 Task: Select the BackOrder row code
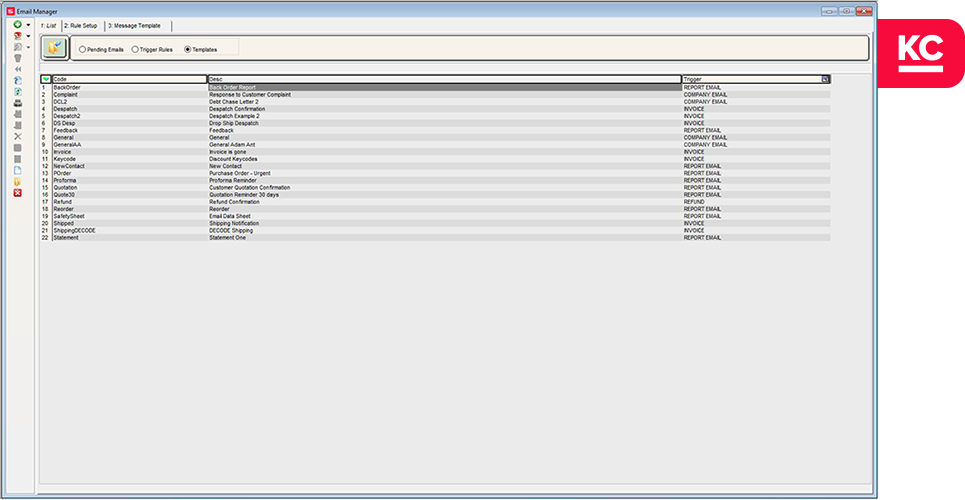click(x=67, y=87)
